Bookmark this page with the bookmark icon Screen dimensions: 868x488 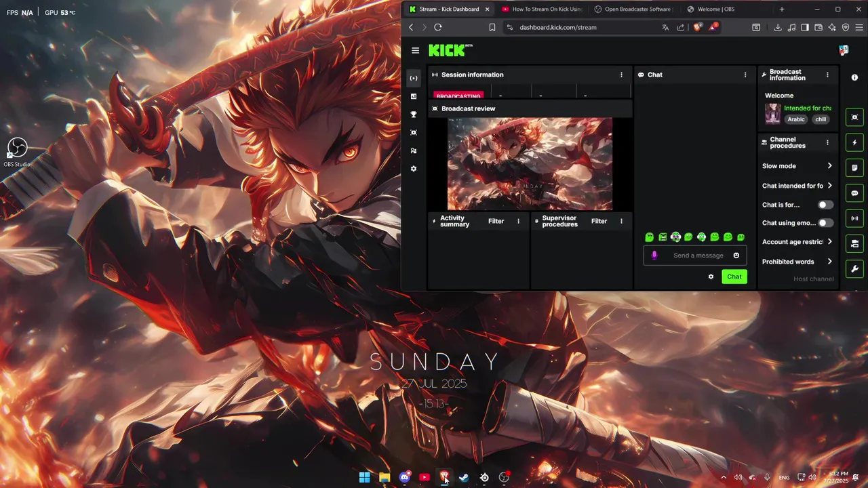coord(492,27)
